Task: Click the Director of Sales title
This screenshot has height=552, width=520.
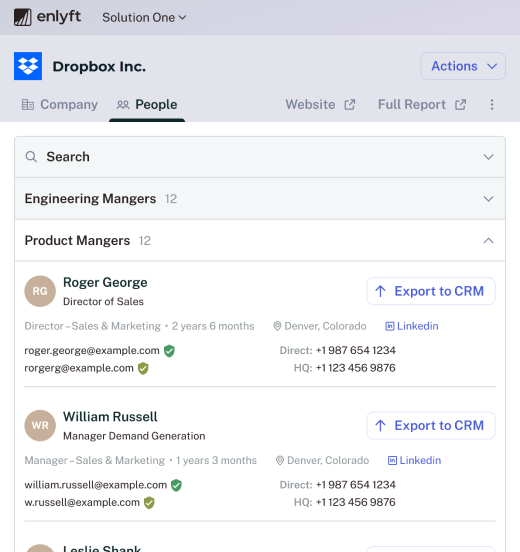Action: pos(103,302)
